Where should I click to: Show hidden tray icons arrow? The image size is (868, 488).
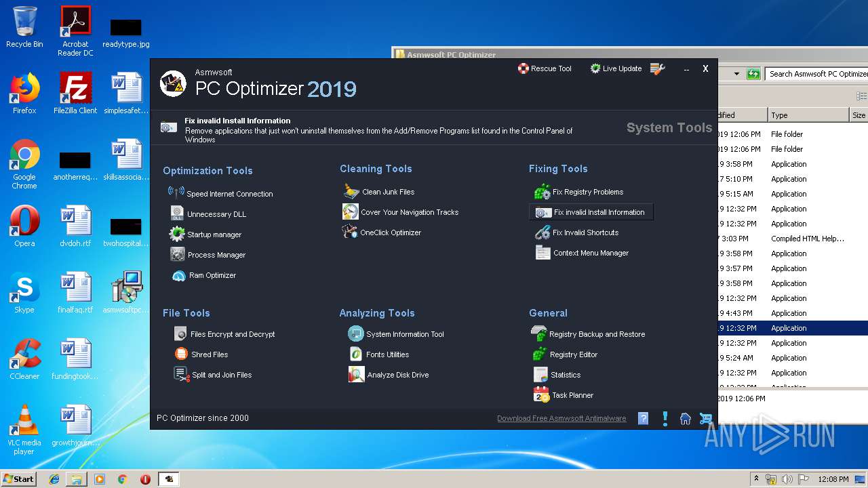click(x=756, y=479)
